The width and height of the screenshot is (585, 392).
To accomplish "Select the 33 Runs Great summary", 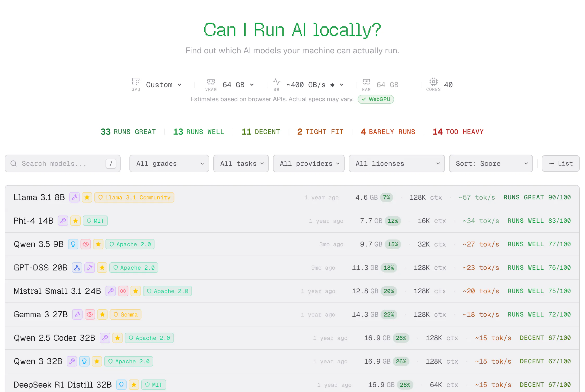I will [128, 132].
